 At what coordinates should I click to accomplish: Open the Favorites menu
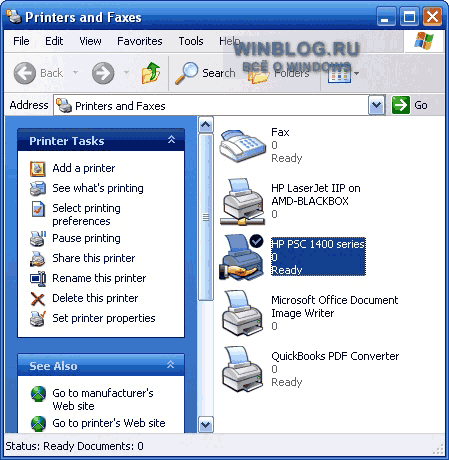(x=140, y=41)
